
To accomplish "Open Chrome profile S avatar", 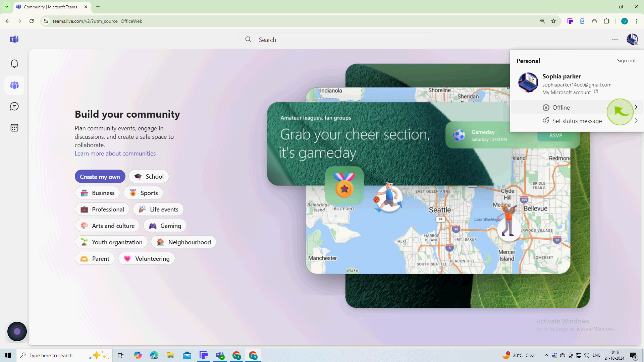I will point(625,21).
